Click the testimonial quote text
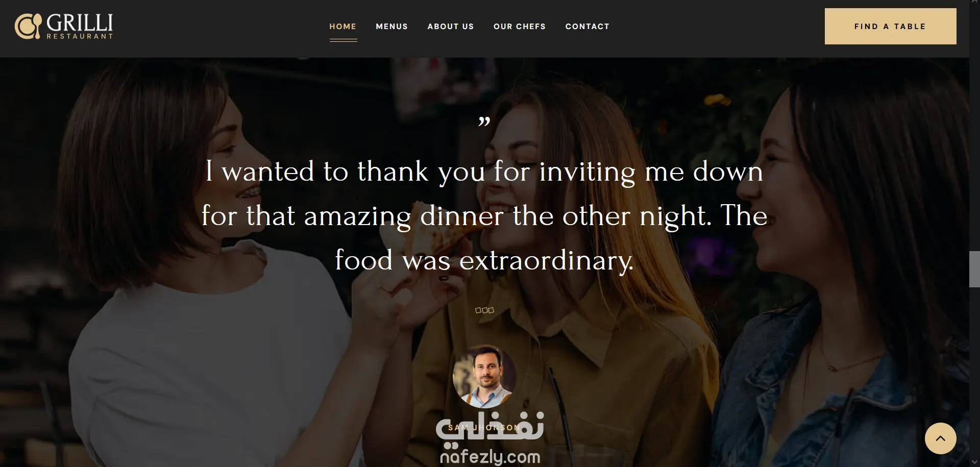This screenshot has height=467, width=980. pos(484,215)
